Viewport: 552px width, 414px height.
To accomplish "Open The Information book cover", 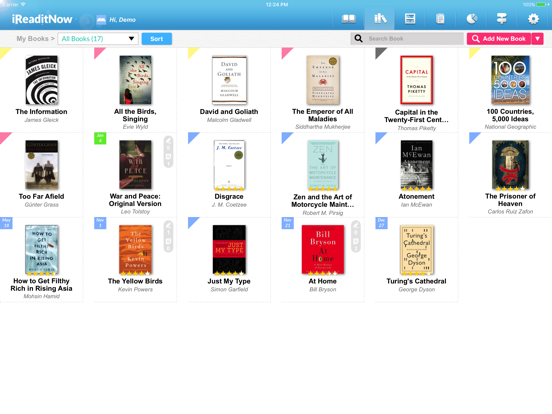I will coord(42,80).
